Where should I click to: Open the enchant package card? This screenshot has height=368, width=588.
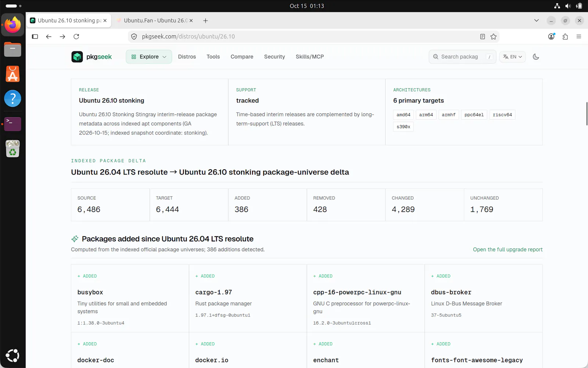tap(366, 350)
